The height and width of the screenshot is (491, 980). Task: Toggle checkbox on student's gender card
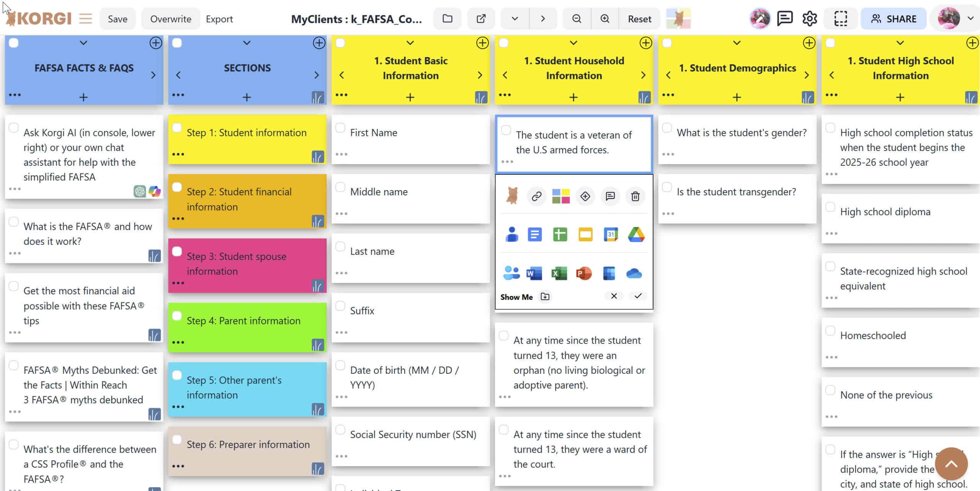click(x=667, y=128)
